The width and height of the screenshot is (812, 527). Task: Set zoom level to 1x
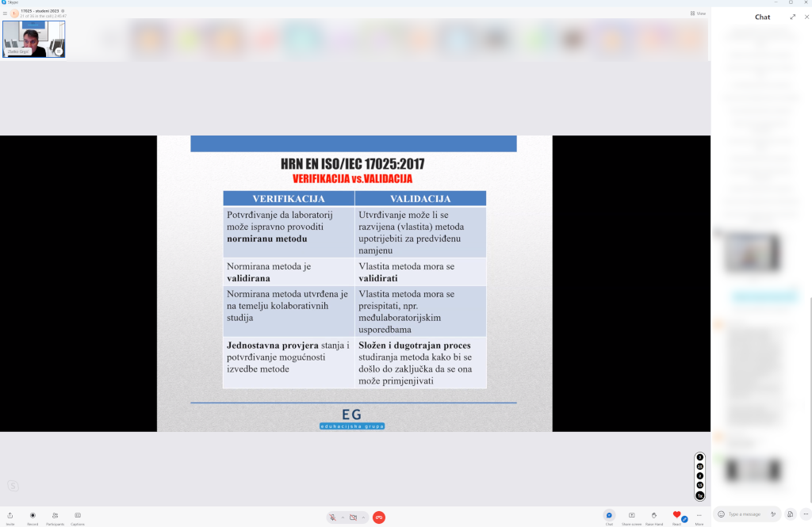coord(699,495)
